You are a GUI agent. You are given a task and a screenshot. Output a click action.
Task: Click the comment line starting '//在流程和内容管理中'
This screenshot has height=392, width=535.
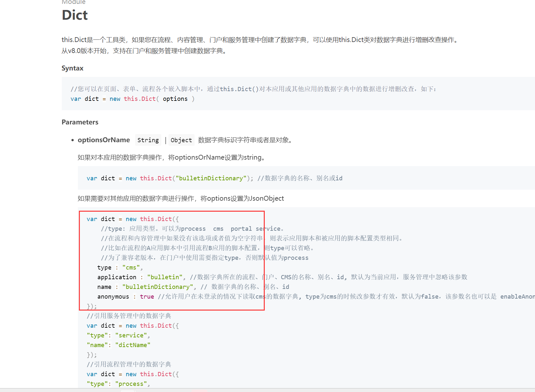pyautogui.click(x=252, y=238)
